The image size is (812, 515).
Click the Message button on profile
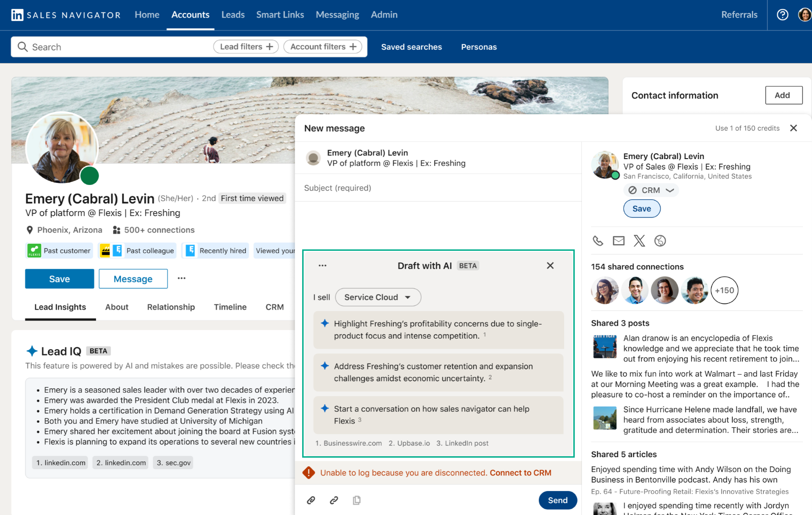tap(133, 279)
